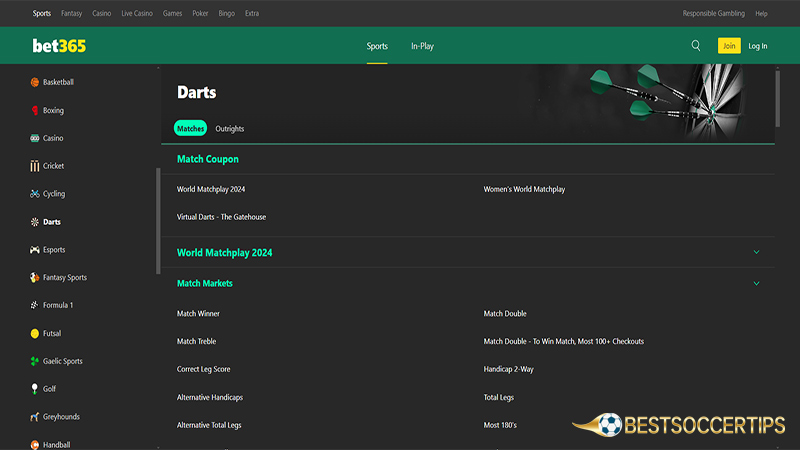Select the Sports tab in green header
The width and height of the screenshot is (800, 450).
[x=377, y=46]
